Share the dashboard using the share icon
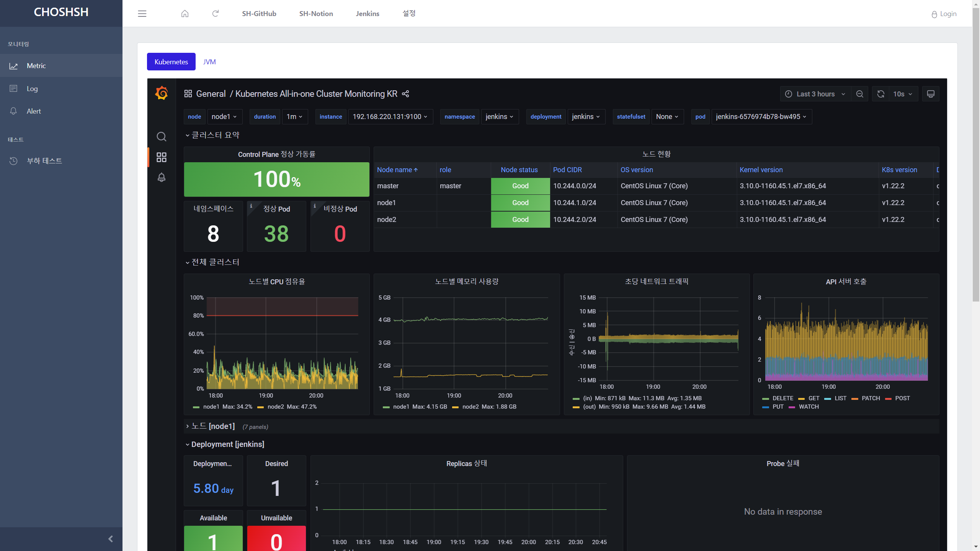Viewport: 980px width, 551px height. [405, 94]
